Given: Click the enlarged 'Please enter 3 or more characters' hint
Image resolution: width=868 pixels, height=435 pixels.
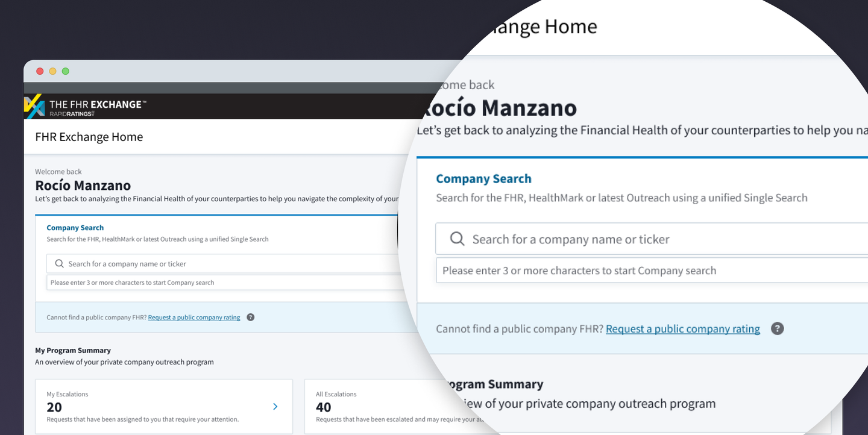Looking at the screenshot, I should pyautogui.click(x=579, y=271).
